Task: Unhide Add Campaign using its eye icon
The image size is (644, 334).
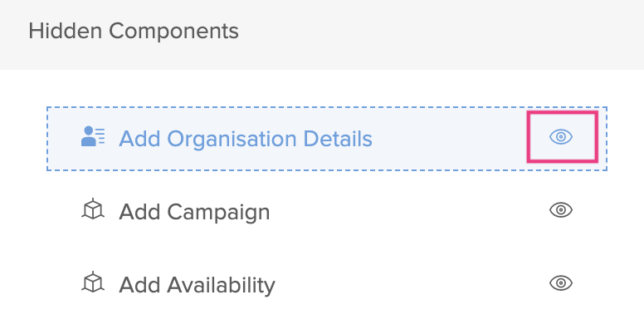Action: (562, 210)
